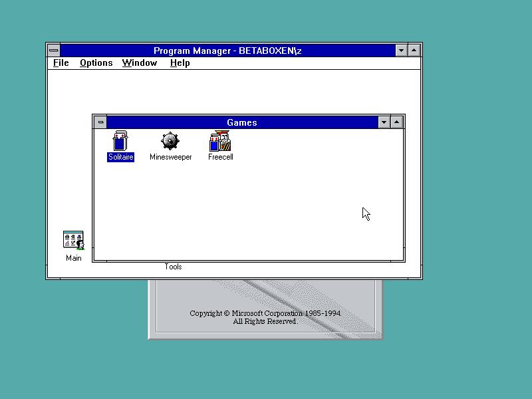Select the Solitaire game icon
Image resolution: width=532 pixels, height=399 pixels.
[x=120, y=141]
